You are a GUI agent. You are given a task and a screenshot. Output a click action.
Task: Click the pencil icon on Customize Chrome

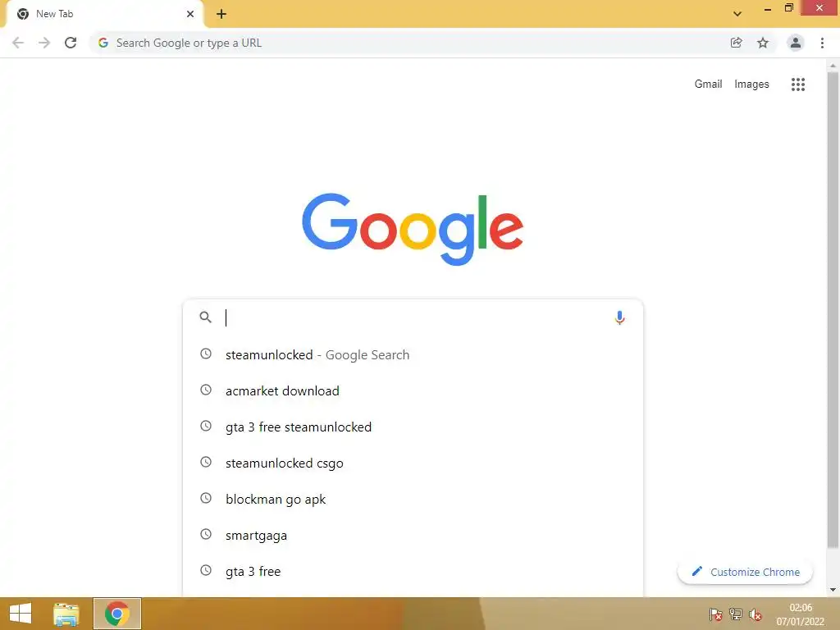tap(696, 571)
